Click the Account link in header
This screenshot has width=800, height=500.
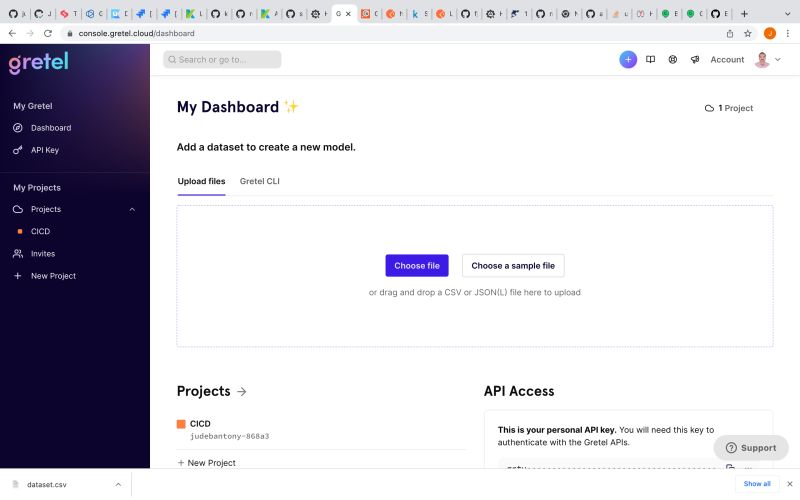tap(727, 60)
